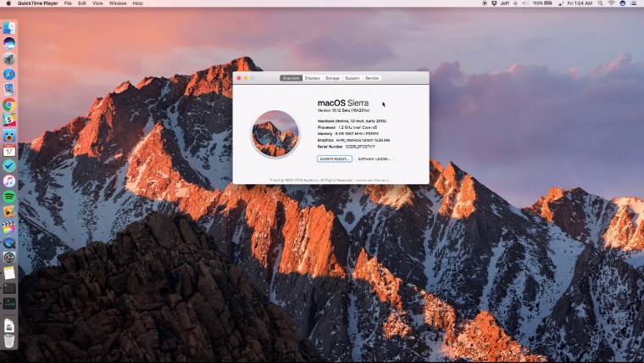Open the orange picture-frame app in dock
Image resolution: width=644 pixels, height=363 pixels.
9,211
